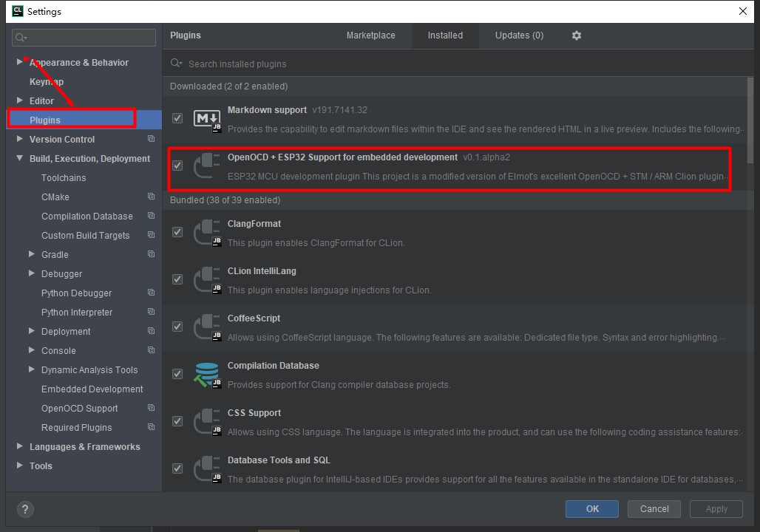Click the project-level icon beside Compilation Database setting

[152, 216]
